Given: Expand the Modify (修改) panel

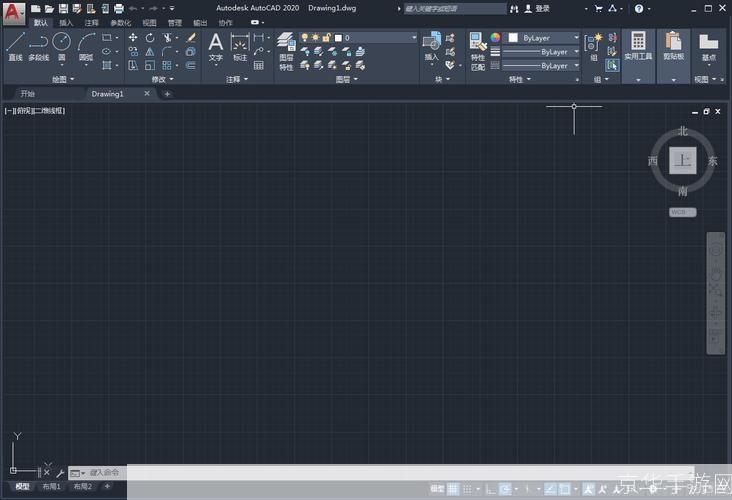Looking at the screenshot, I should click(162, 79).
